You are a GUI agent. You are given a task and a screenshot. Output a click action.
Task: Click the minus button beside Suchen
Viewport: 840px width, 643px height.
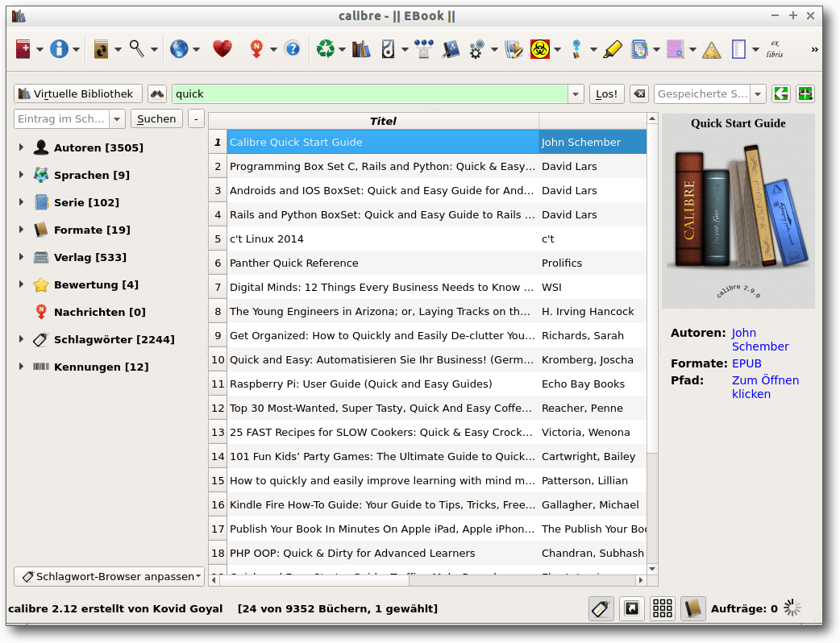(196, 119)
